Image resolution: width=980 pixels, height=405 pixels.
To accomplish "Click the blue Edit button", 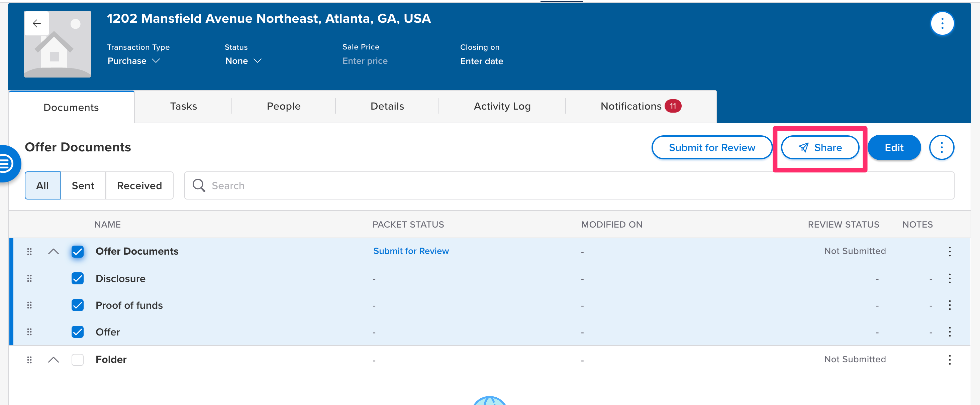I will coord(894,147).
